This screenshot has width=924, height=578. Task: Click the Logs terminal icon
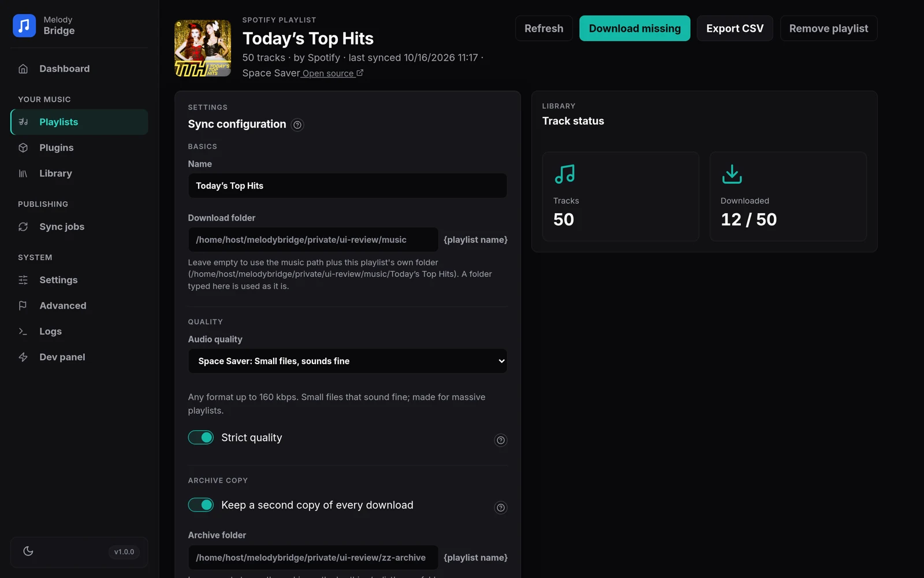click(23, 331)
